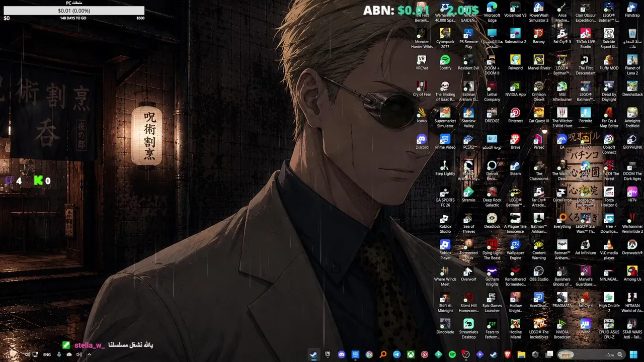Viewport: 644px width, 362px height.
Task: Select the Arknights Endfield shortcut
Action: click(x=632, y=118)
